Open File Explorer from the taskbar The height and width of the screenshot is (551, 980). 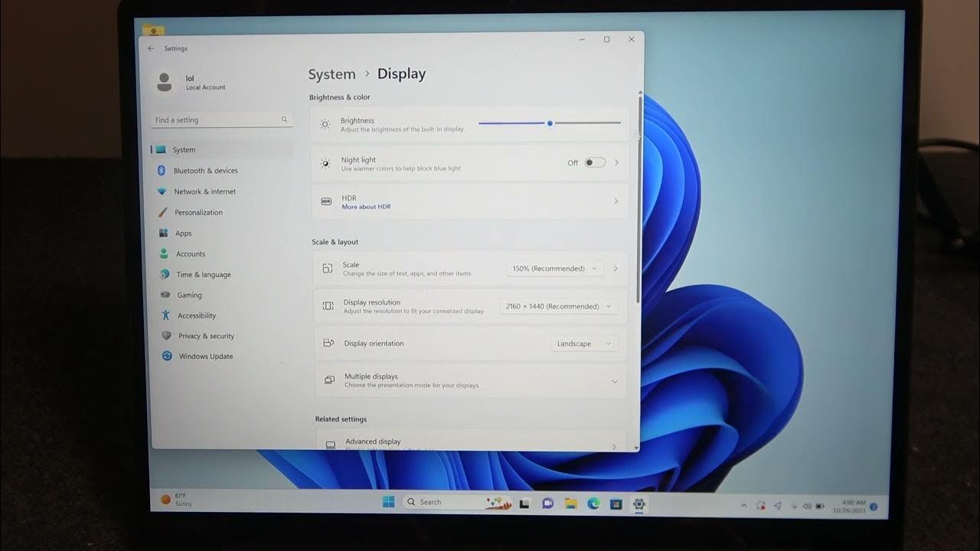570,504
